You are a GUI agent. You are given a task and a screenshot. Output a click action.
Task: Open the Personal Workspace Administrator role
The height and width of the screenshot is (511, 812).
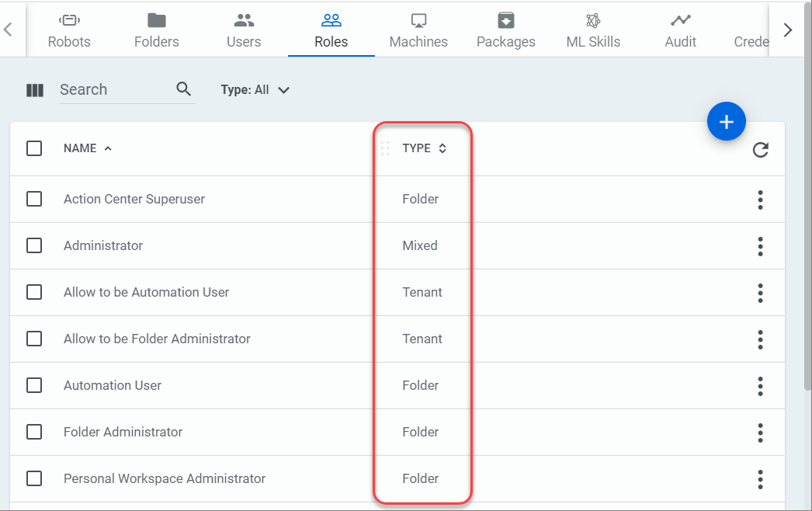(x=165, y=478)
